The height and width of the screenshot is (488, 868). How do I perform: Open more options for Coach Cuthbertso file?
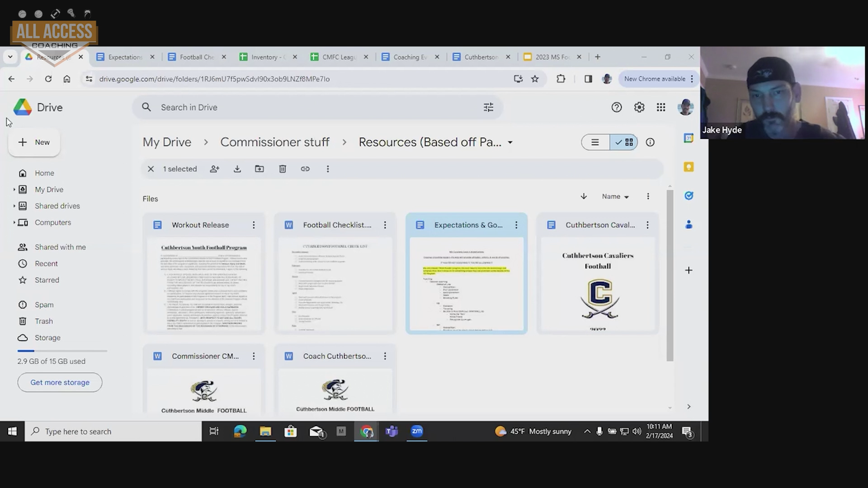385,356
